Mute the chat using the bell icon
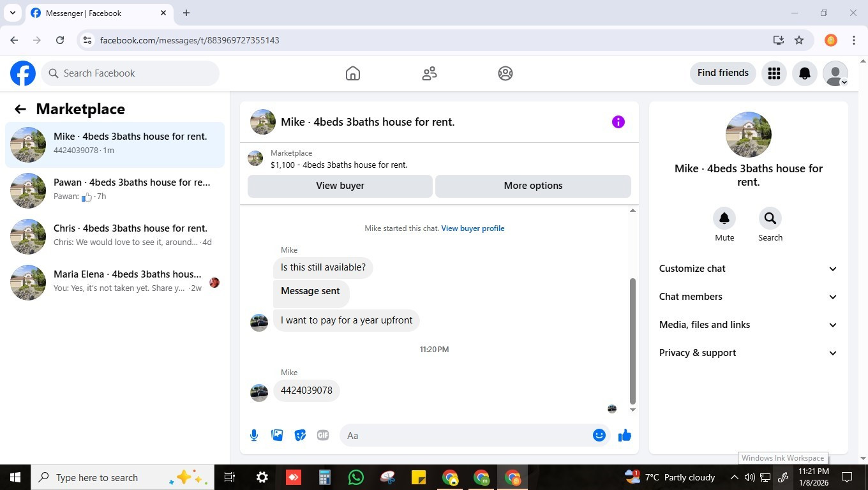Image resolution: width=868 pixels, height=490 pixels. coord(724,218)
